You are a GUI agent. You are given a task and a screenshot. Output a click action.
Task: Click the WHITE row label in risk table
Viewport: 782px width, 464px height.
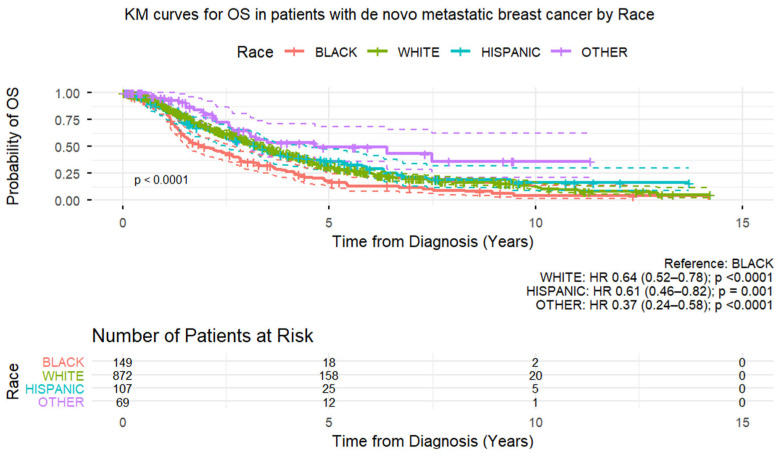(x=63, y=376)
